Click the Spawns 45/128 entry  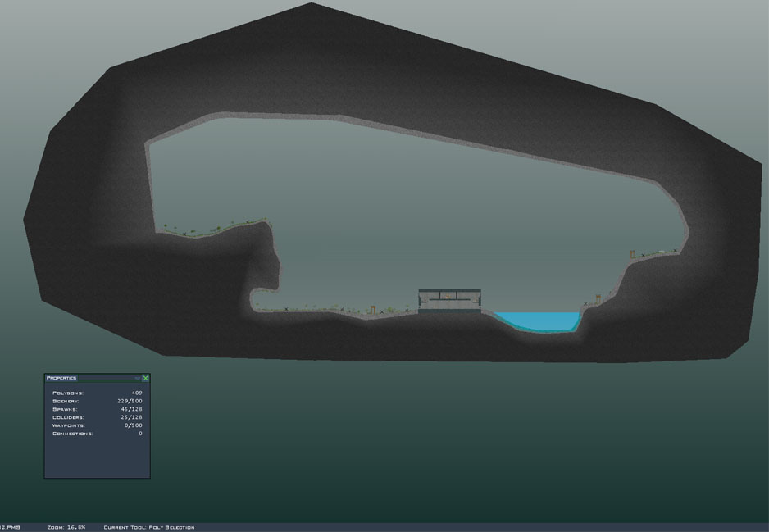tap(97, 410)
